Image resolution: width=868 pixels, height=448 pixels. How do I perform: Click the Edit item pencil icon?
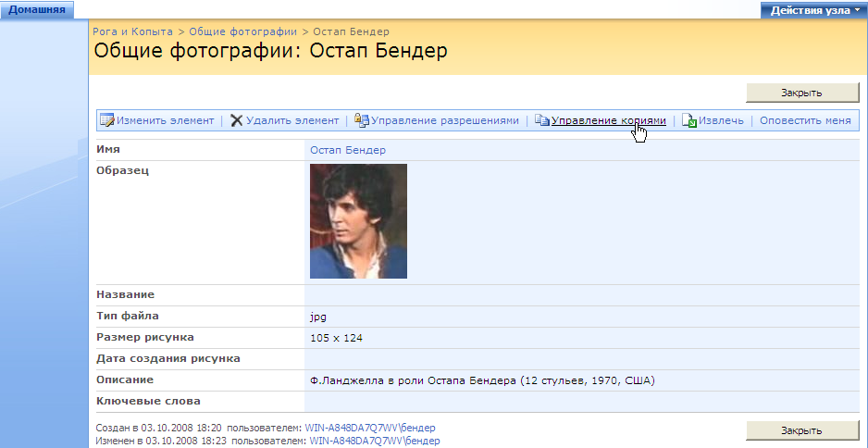pyautogui.click(x=106, y=120)
